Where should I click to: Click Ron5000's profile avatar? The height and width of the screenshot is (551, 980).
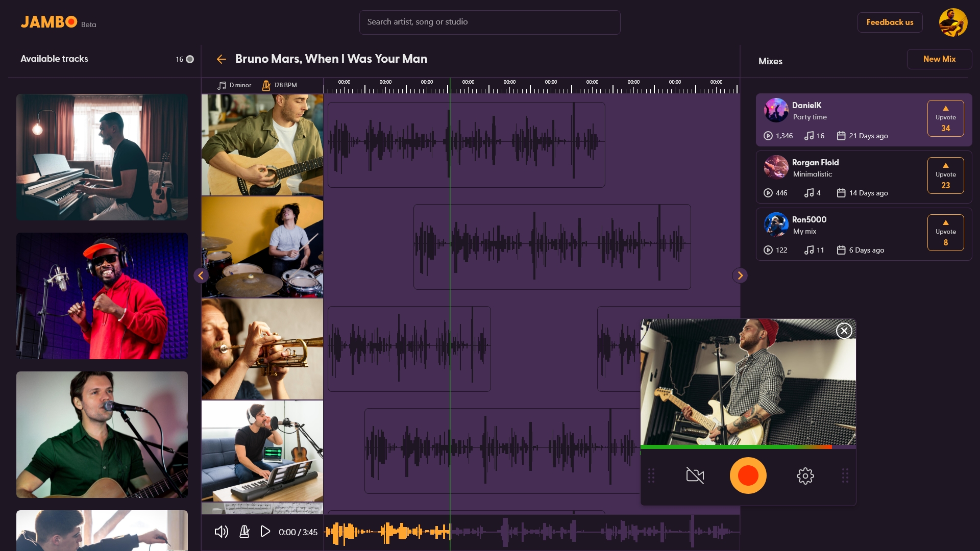tap(776, 224)
